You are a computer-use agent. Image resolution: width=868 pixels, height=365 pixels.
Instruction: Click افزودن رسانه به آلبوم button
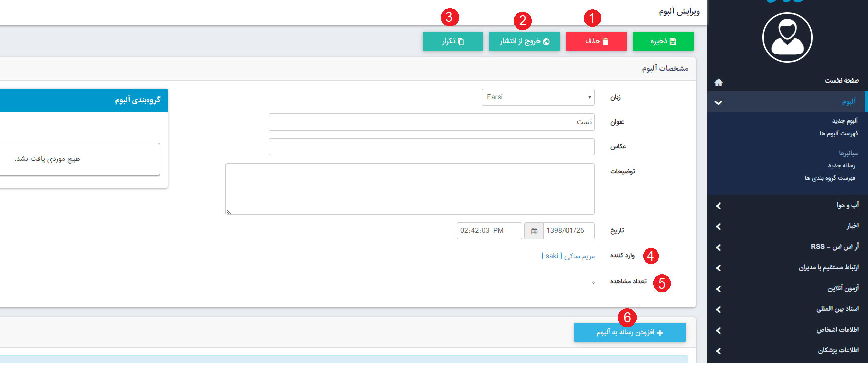point(629,333)
